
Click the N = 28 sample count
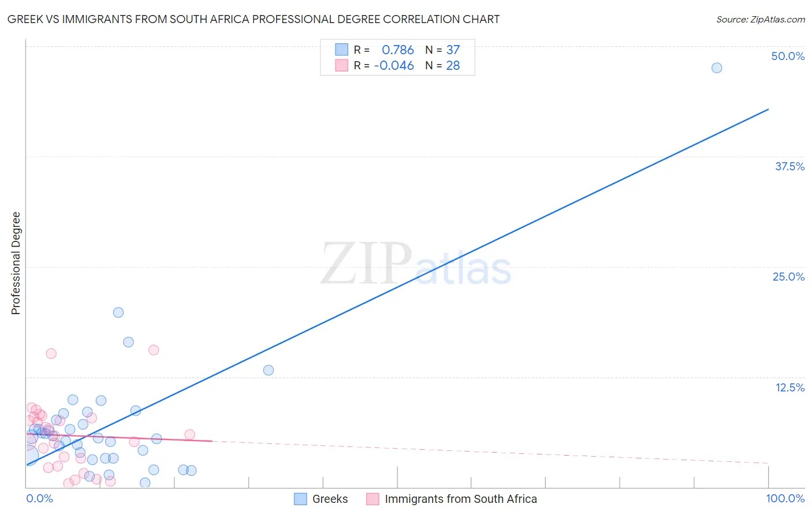(443, 65)
